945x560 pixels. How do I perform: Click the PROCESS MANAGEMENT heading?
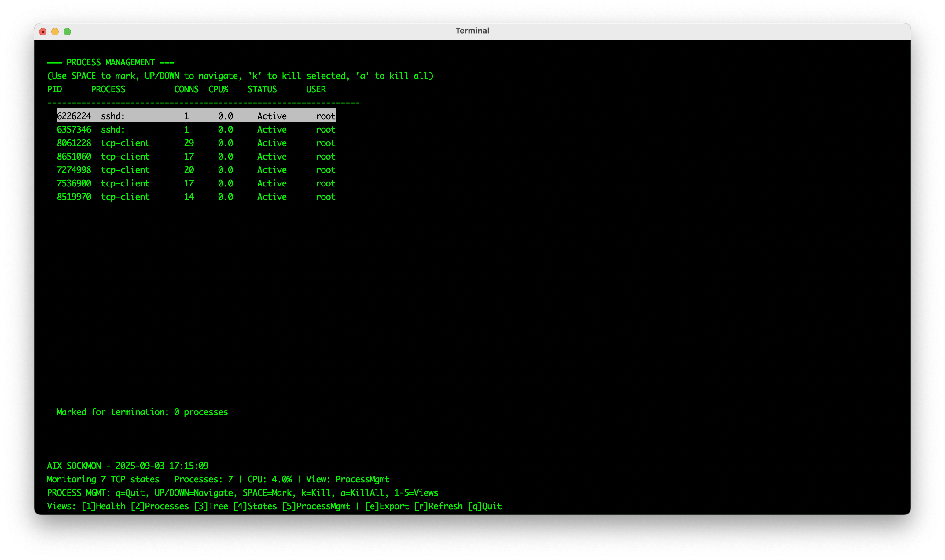point(111,63)
